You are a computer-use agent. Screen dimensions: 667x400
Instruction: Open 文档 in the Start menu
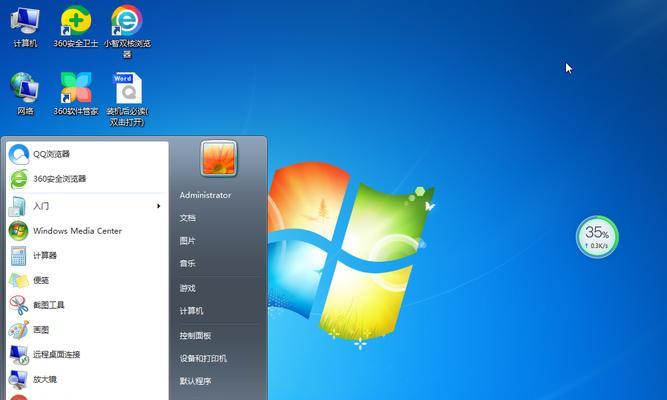click(x=188, y=218)
